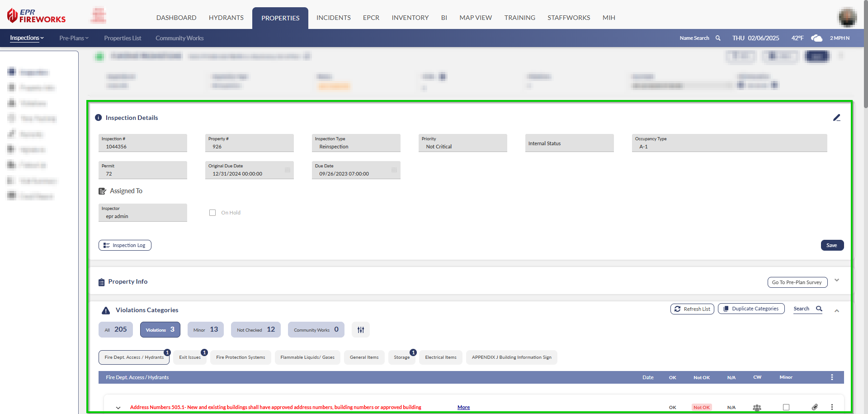Collapse the Violations Categories section

pos(837,311)
